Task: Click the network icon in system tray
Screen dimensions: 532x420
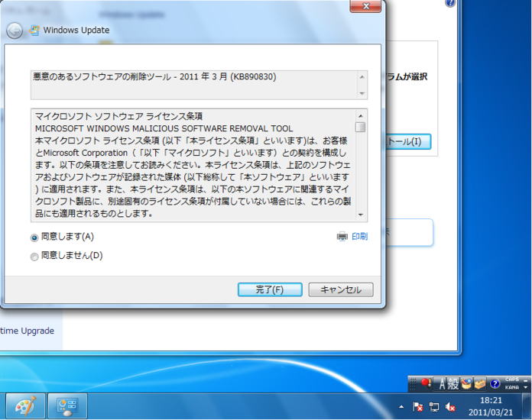Action: point(434,407)
